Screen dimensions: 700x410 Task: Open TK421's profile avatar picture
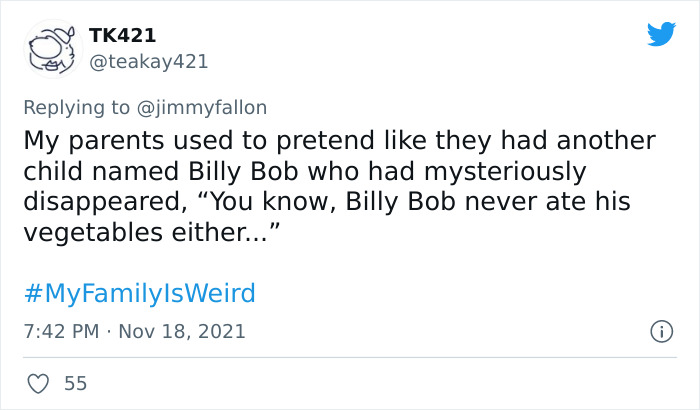coord(50,48)
